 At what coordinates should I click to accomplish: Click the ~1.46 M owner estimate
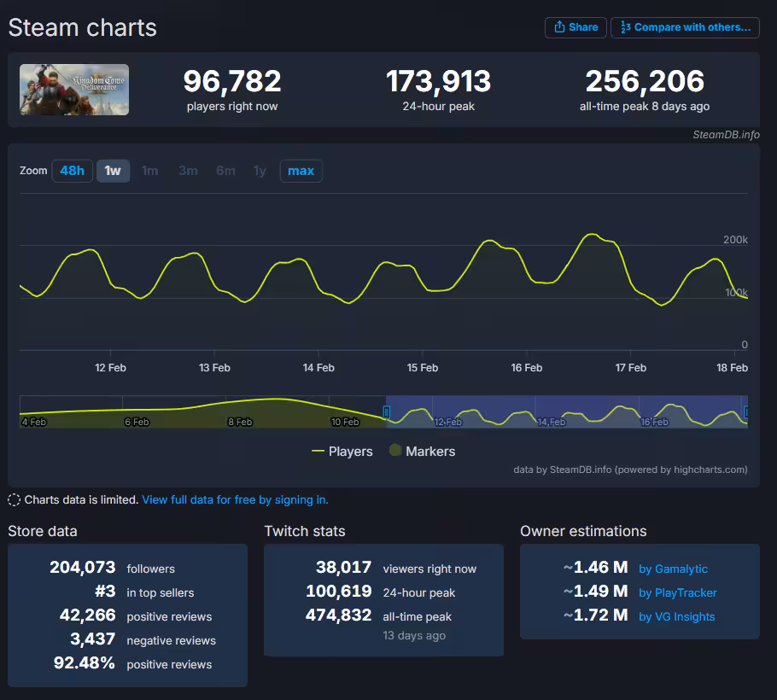point(596,567)
